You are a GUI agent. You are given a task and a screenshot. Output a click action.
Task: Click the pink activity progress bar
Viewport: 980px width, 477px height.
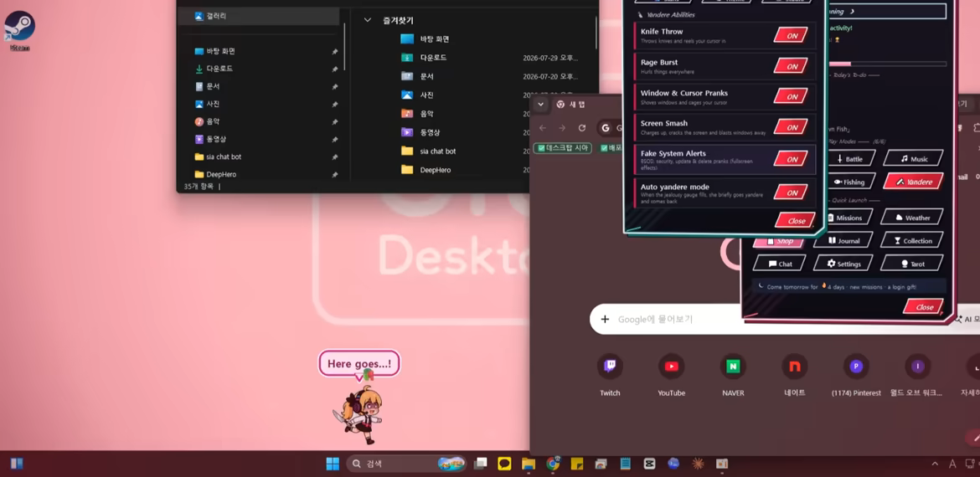pos(888,64)
